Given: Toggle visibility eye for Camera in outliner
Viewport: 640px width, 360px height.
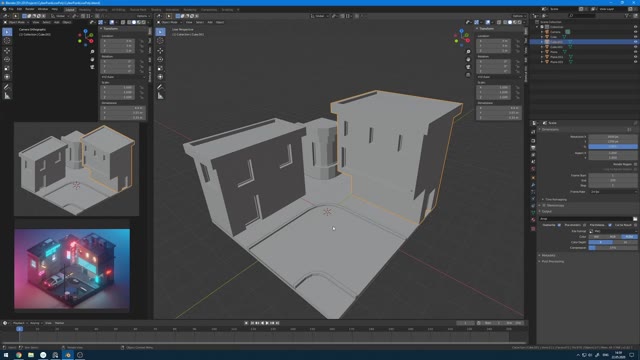Looking at the screenshot, I should coord(635,31).
